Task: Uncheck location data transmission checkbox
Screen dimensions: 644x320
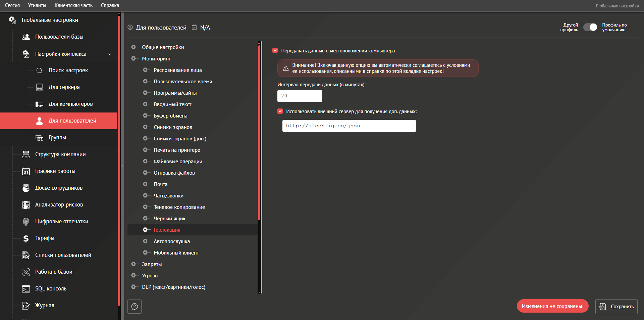Action: point(275,51)
